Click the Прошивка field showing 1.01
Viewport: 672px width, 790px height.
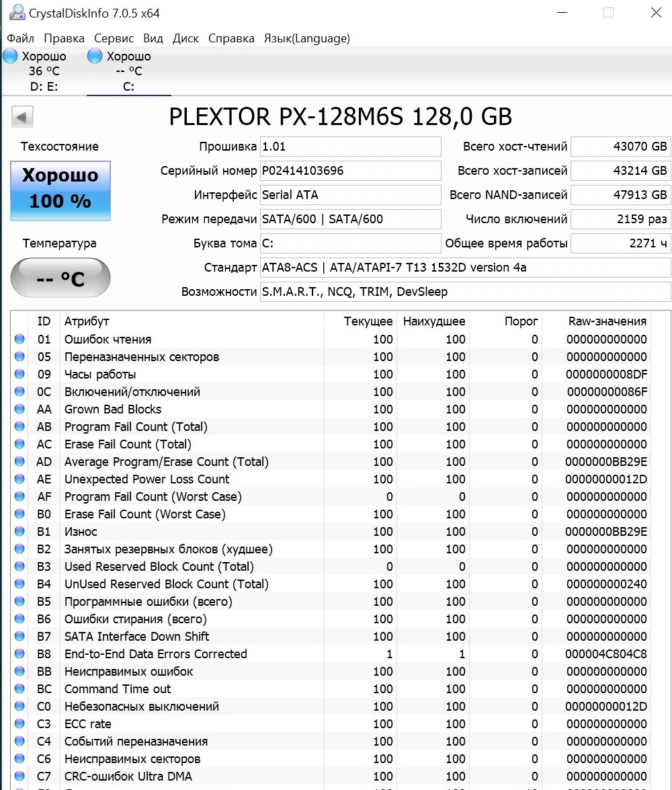click(x=351, y=147)
